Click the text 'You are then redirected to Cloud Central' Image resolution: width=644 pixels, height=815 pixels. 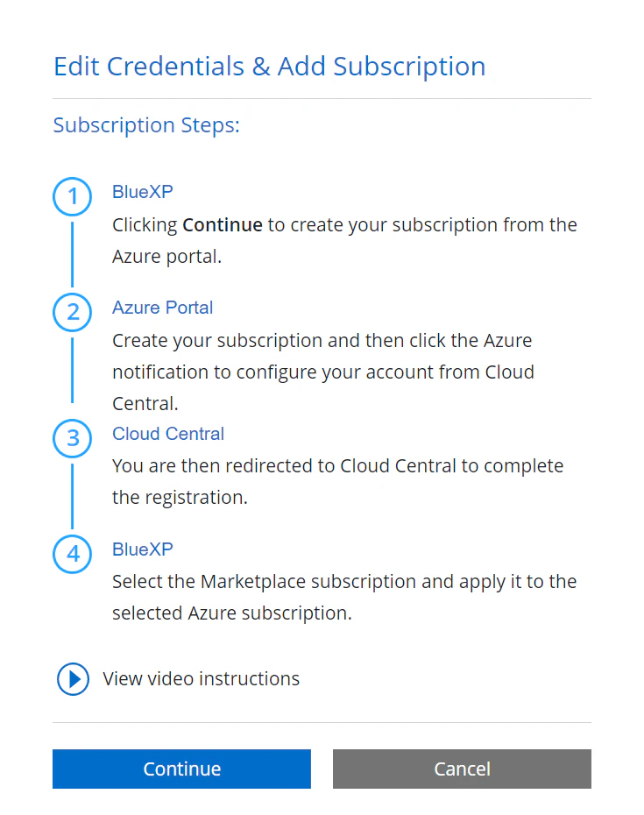(x=284, y=466)
